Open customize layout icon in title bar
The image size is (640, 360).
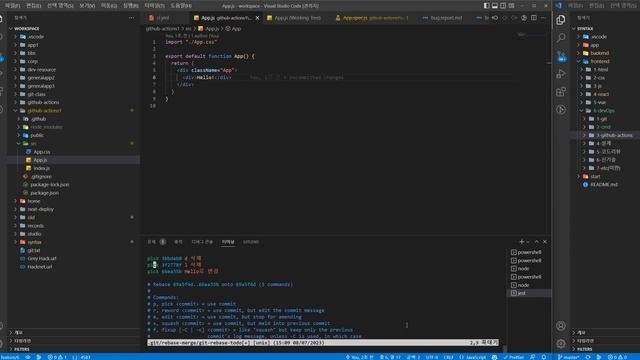511,6
